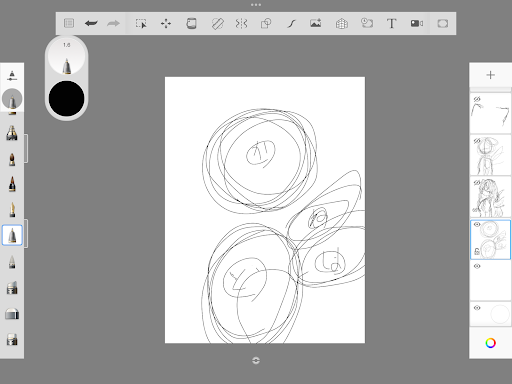Open the Perspective Guides tool

pyautogui.click(x=342, y=24)
